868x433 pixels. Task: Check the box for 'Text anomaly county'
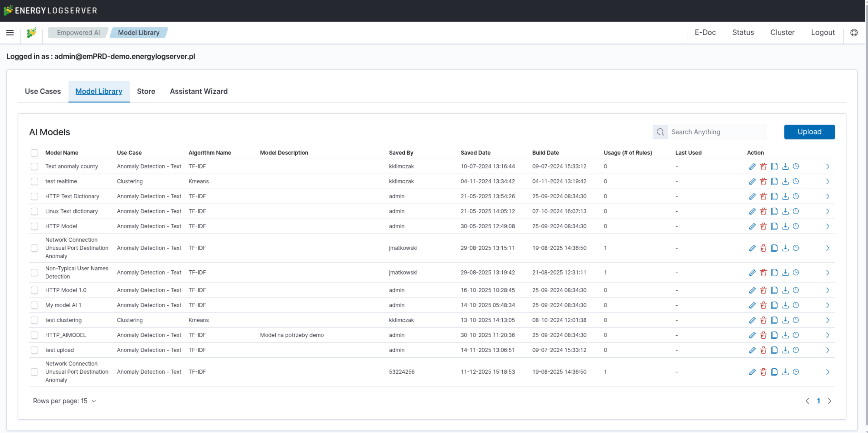[34, 167]
